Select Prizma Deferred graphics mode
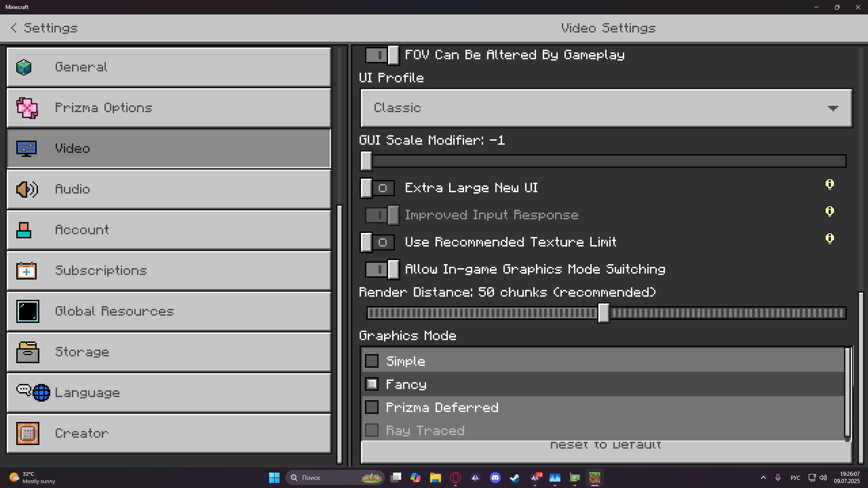 pos(603,407)
